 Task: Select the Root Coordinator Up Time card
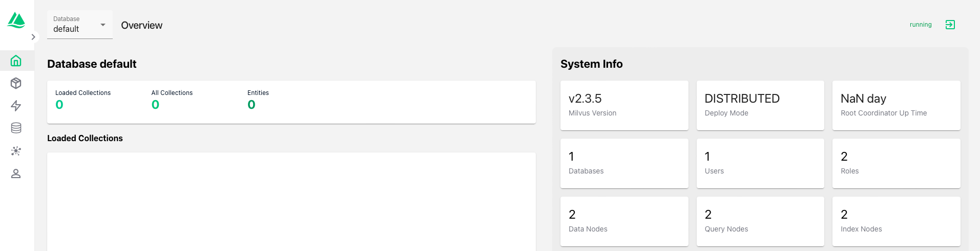(x=896, y=105)
